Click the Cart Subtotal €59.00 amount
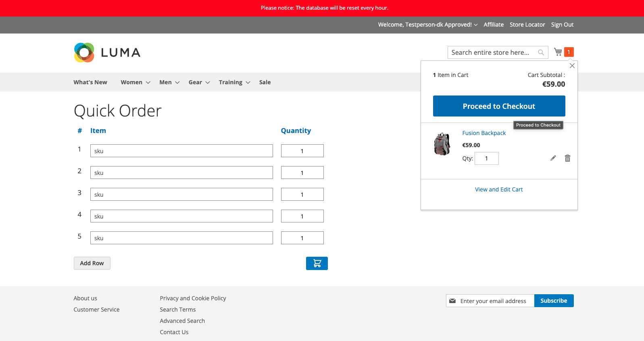The height and width of the screenshot is (341, 644). pos(554,84)
